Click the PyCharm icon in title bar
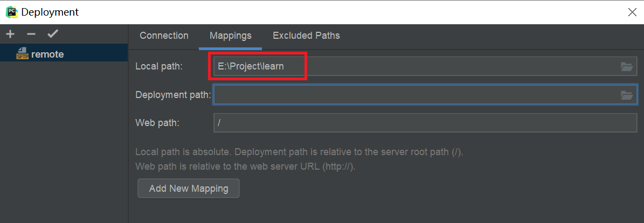 tap(11, 12)
